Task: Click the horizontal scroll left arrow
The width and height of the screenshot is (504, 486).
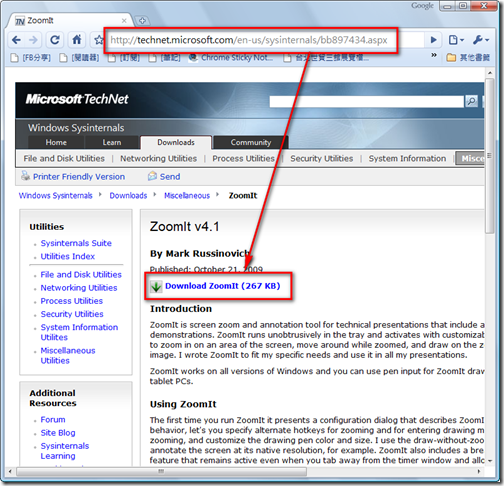Action: [10, 471]
